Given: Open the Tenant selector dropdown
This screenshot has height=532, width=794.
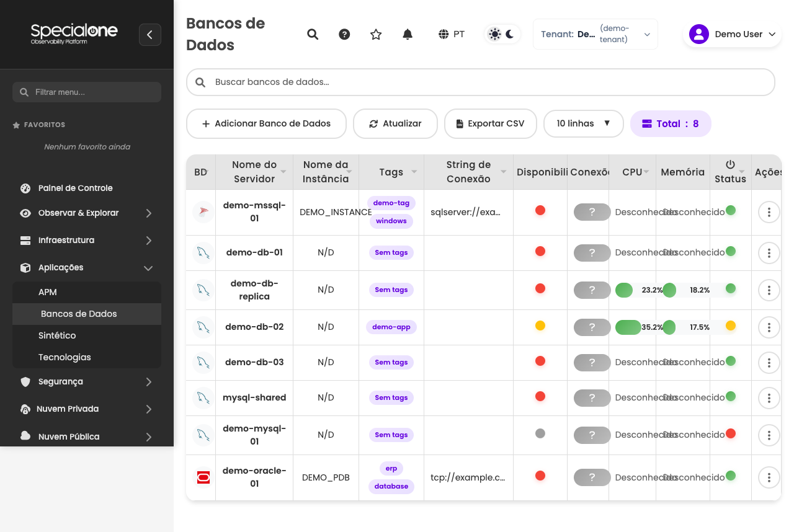Looking at the screenshot, I should pyautogui.click(x=595, y=34).
